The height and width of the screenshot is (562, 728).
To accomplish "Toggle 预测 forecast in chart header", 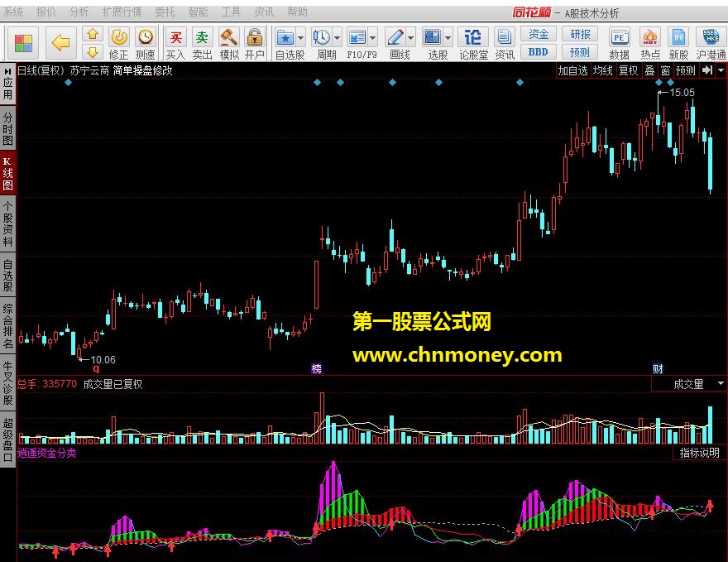I will click(x=686, y=70).
